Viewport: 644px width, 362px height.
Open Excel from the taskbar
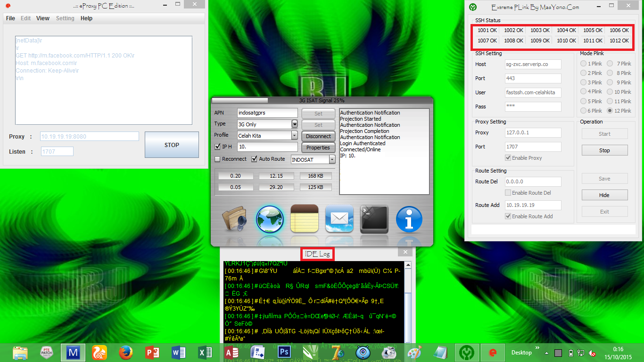click(205, 352)
